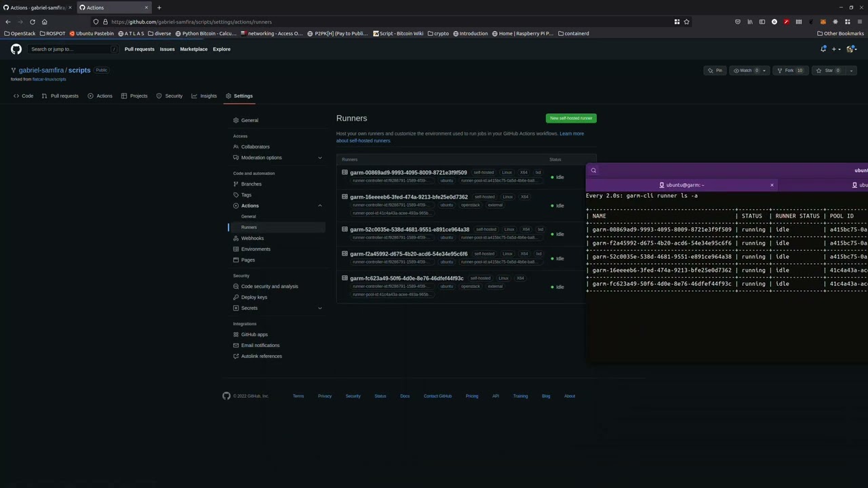Screen dimensions: 868x488
Task: Star the scripts repository
Action: (x=829, y=70)
